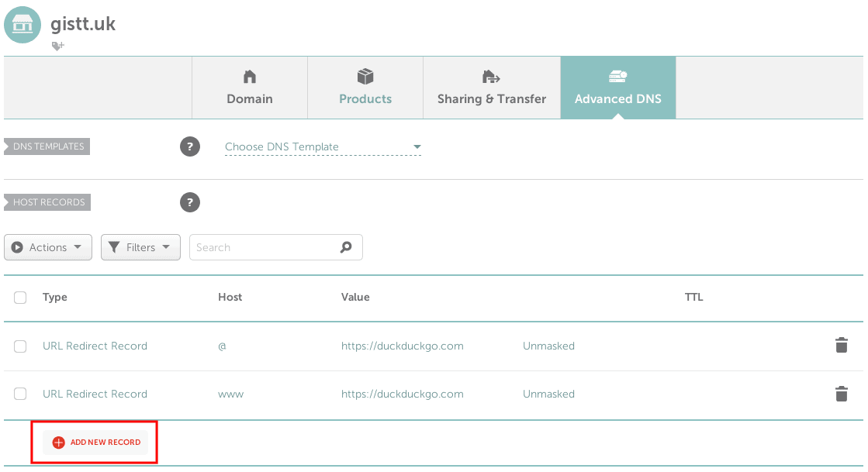Delete the @ URL Redirect Record via trash icon
The width and height of the screenshot is (868, 472).
click(841, 346)
